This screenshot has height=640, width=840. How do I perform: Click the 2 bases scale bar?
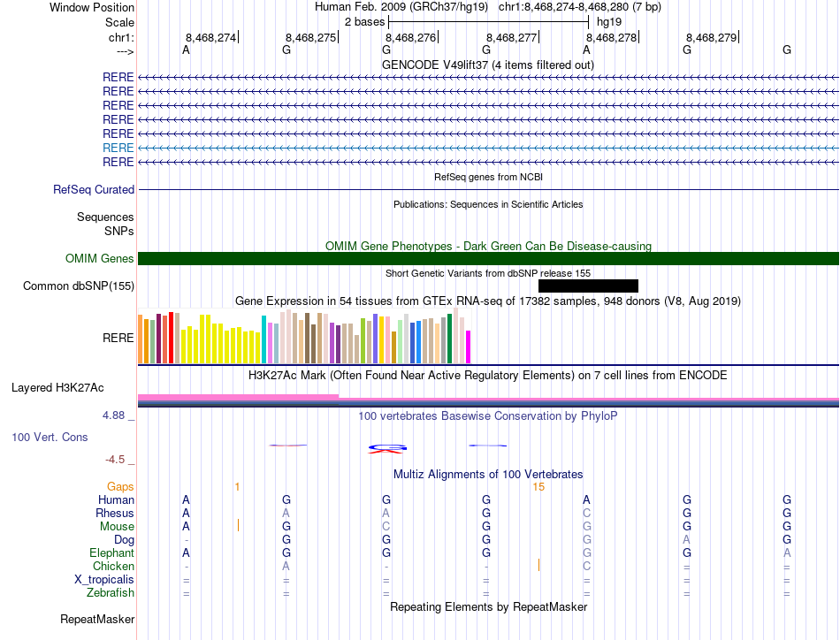coord(489,22)
